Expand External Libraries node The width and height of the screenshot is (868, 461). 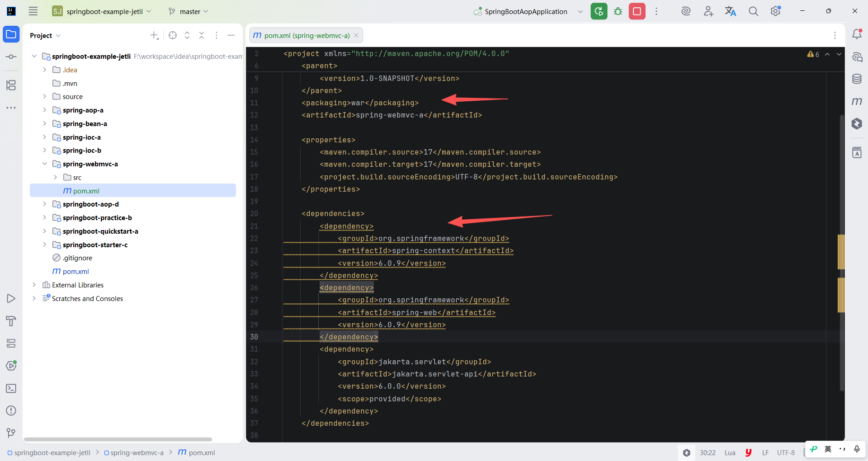click(34, 285)
